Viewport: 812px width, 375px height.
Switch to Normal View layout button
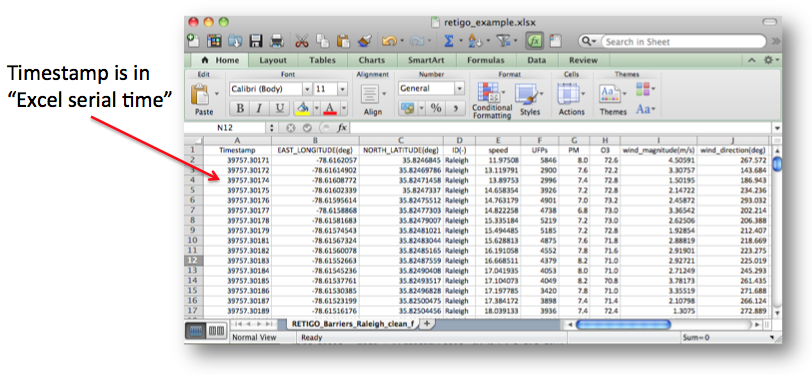(196, 331)
